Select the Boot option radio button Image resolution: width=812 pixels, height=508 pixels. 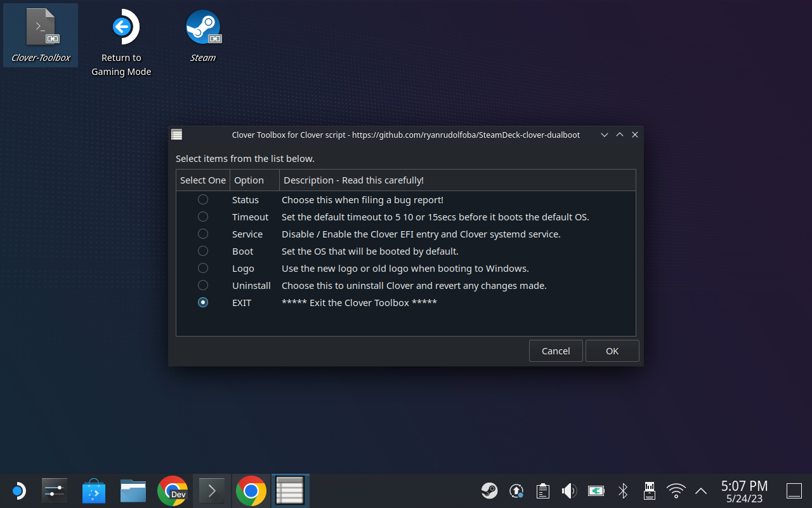203,251
